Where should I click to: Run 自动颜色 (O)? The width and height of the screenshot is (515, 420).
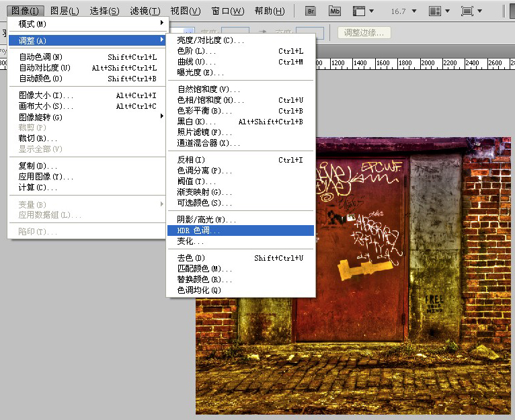[x=88, y=79]
